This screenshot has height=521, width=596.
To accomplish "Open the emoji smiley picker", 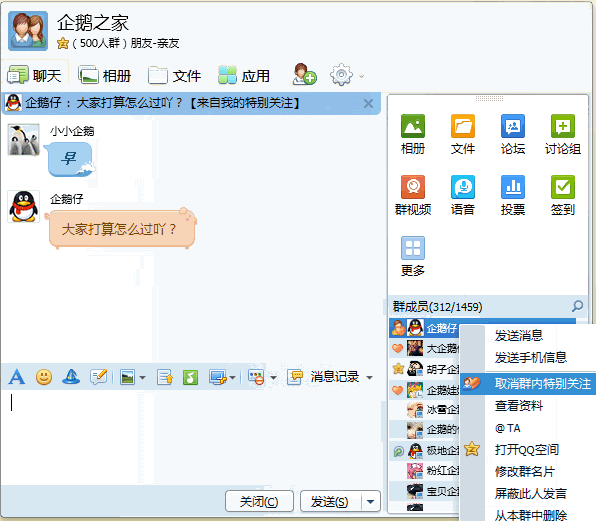I will point(44,377).
